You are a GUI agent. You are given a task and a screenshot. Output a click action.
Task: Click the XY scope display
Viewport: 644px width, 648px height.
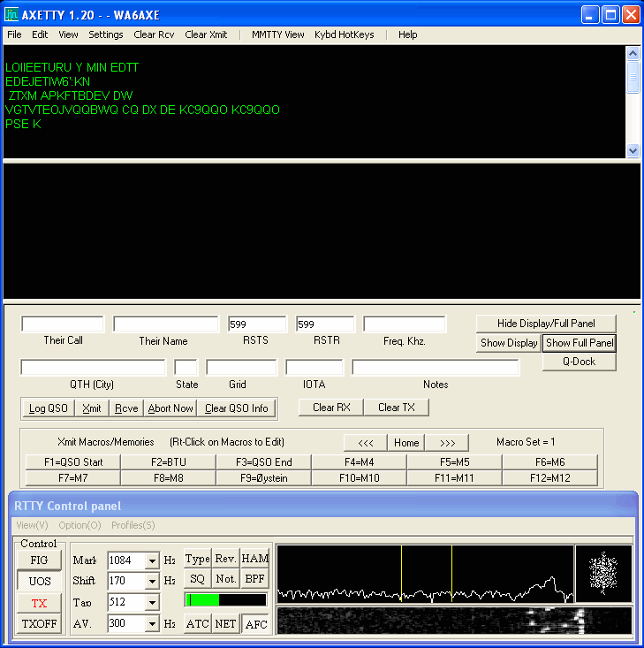[603, 573]
